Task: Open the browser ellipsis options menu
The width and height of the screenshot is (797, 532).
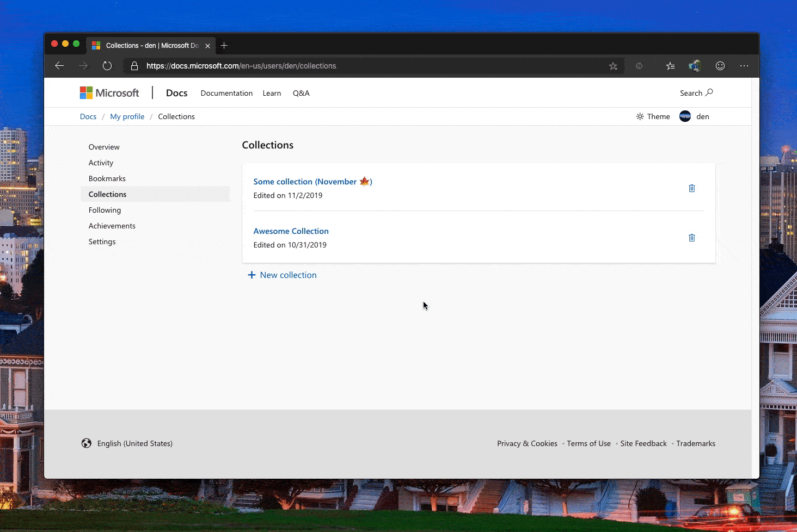Action: [x=744, y=66]
